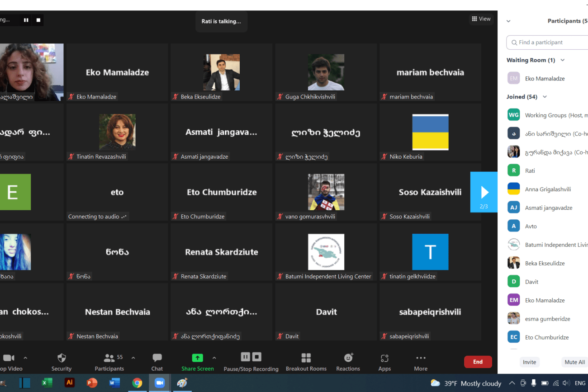588x392 pixels.
Task: Open the Apps toolbar icon
Action: pos(384,358)
